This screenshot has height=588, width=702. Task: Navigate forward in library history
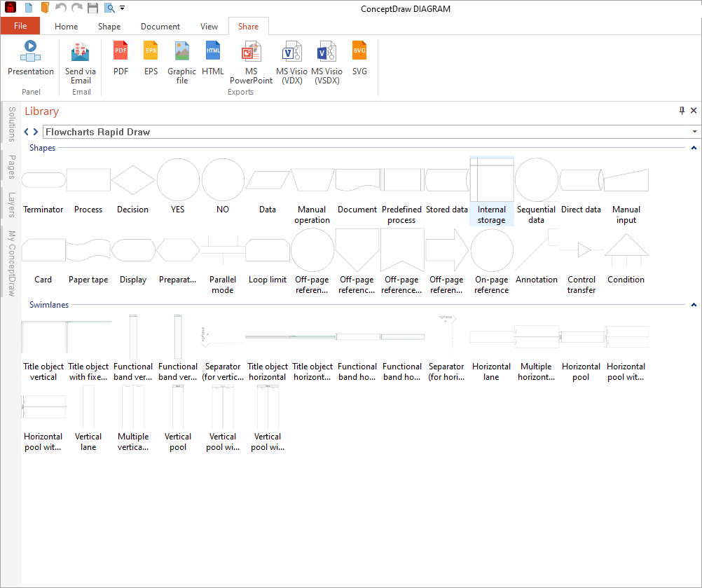(35, 131)
